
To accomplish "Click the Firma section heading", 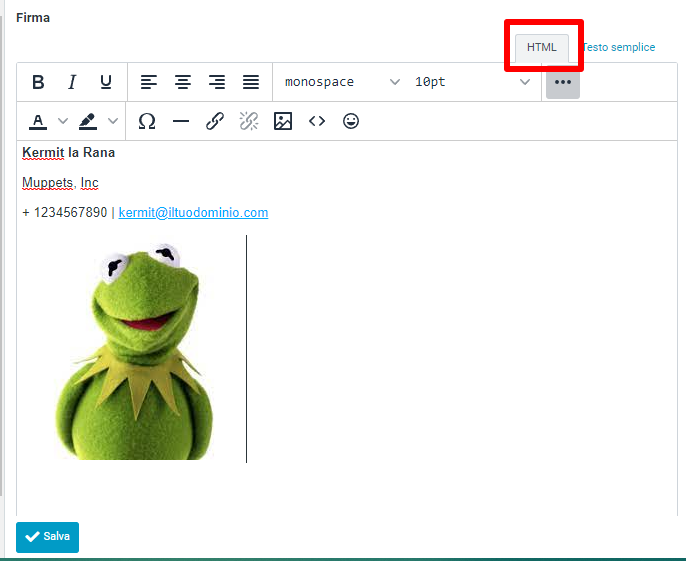I will pyautogui.click(x=33, y=18).
